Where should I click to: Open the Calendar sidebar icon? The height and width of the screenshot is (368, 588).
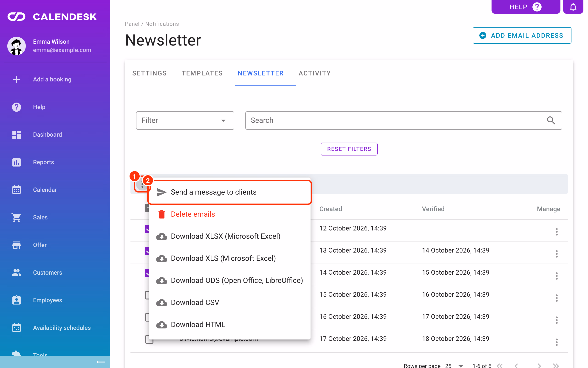point(16,190)
